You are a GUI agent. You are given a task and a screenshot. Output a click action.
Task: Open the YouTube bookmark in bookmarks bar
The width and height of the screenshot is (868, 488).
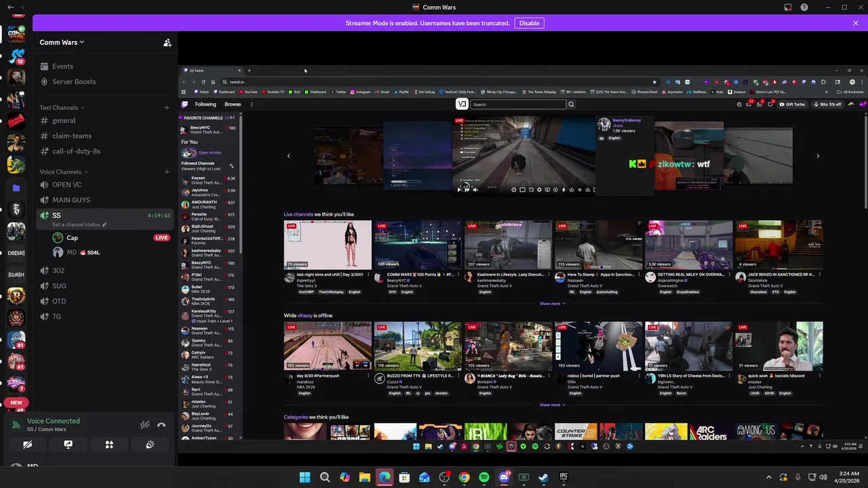[x=248, y=92]
